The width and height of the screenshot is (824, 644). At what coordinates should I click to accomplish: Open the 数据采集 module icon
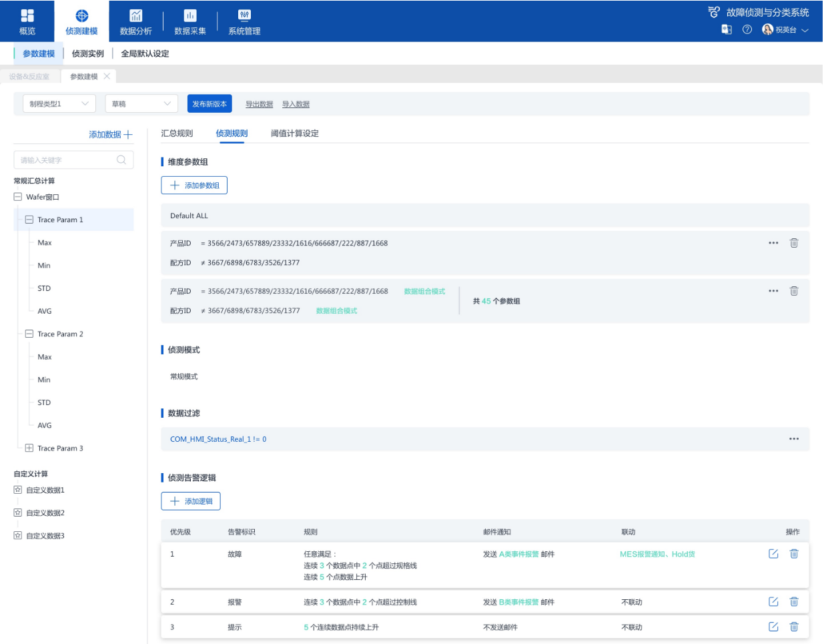[190, 16]
